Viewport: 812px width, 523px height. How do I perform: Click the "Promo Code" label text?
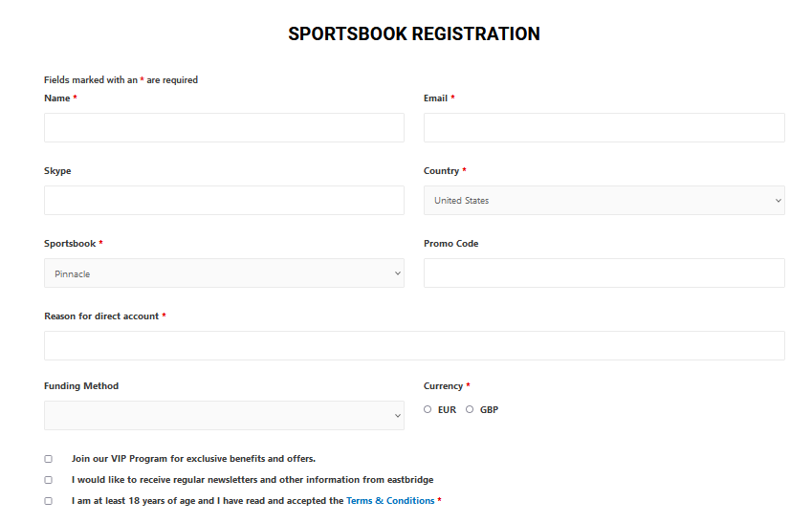tap(450, 244)
